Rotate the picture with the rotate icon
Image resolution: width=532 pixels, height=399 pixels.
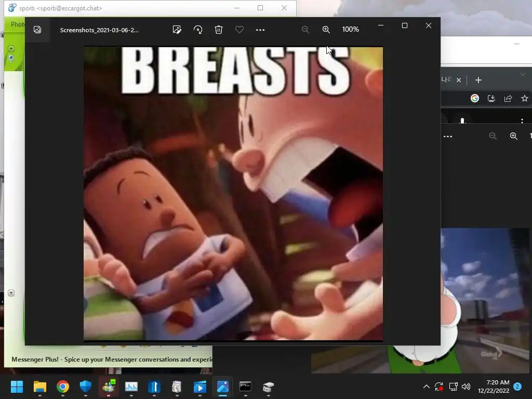(198, 30)
